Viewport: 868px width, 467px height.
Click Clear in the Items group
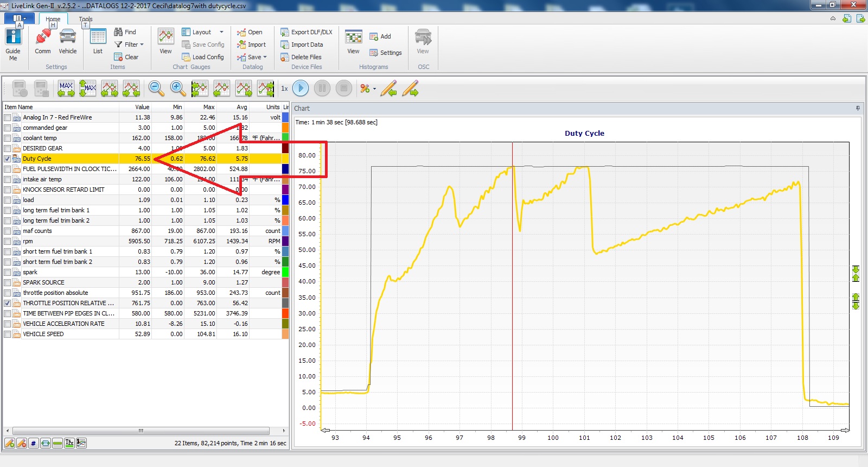pyautogui.click(x=126, y=57)
